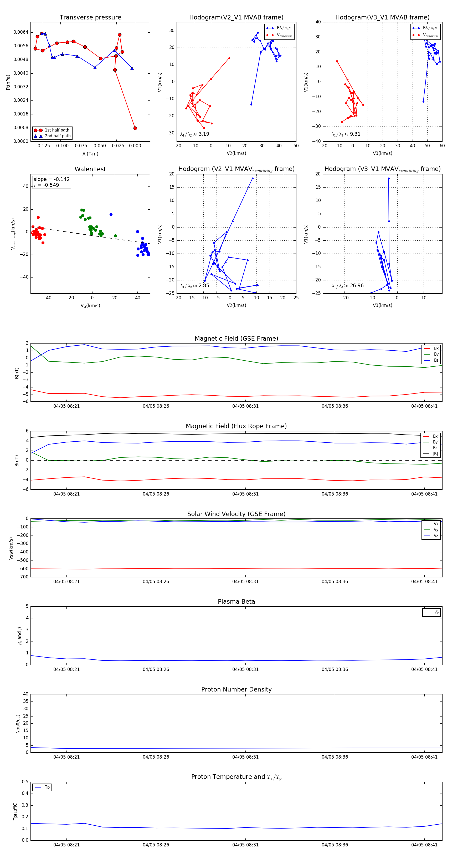Click the B/√μ0ρ legend entry in V2_V1 MVAB hodogram
The height and width of the screenshot is (868, 473).
(x=279, y=28)
